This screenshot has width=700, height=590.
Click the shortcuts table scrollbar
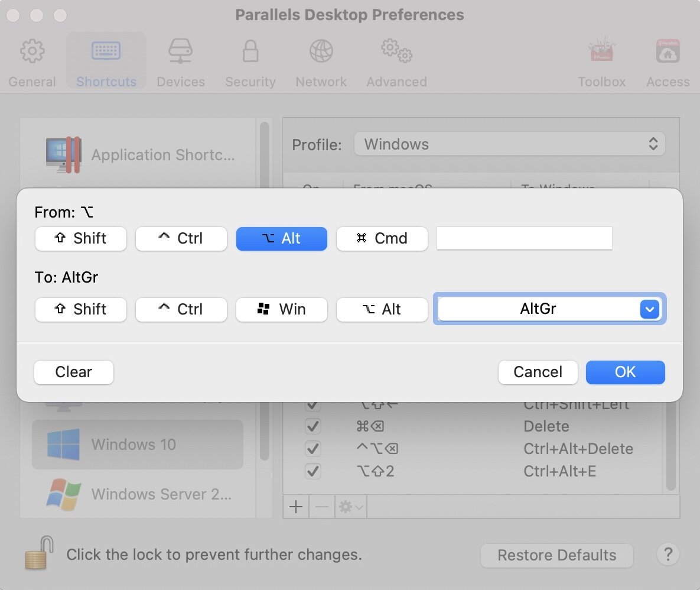[x=670, y=446]
